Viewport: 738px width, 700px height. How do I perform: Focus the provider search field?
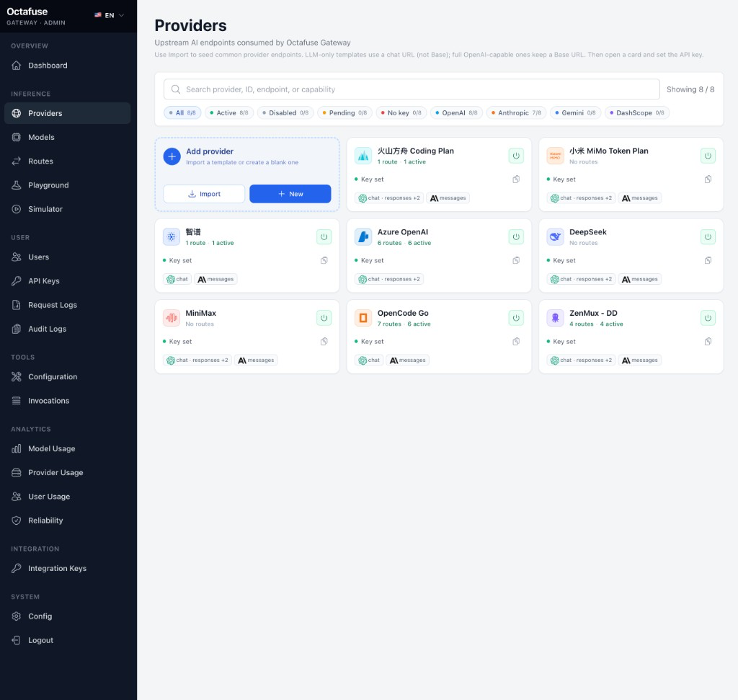coord(412,89)
